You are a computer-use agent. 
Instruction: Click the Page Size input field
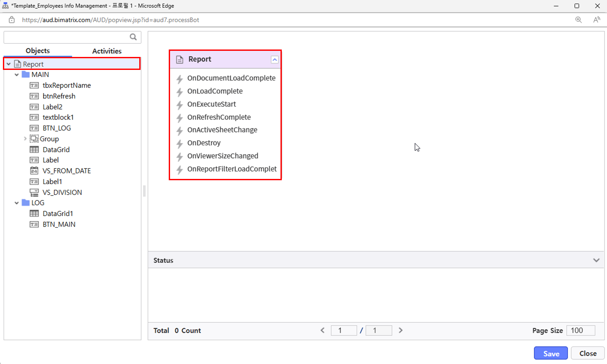click(x=581, y=330)
